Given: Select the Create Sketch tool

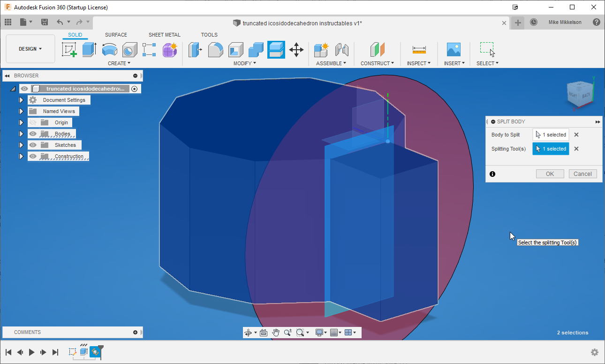Looking at the screenshot, I should [x=69, y=49].
